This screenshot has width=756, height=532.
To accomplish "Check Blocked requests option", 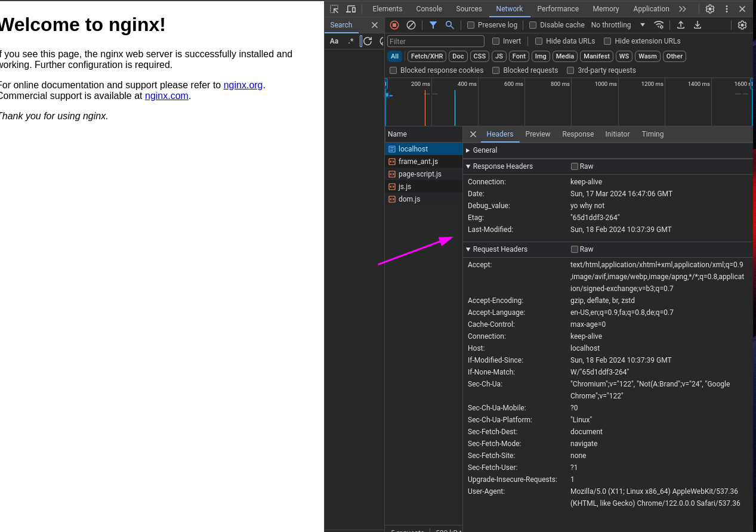I will 496,70.
